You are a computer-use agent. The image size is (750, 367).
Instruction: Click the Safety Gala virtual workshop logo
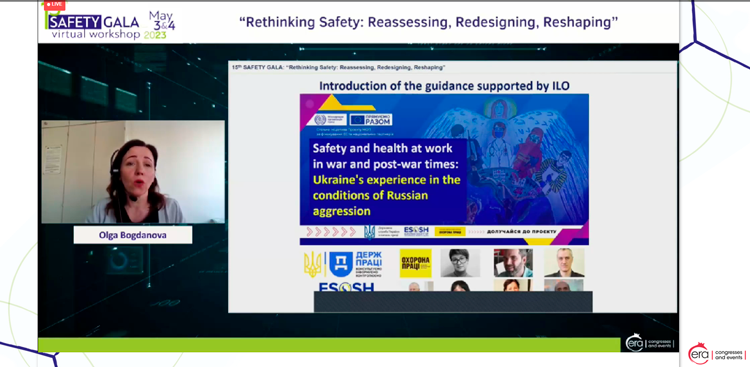click(94, 26)
